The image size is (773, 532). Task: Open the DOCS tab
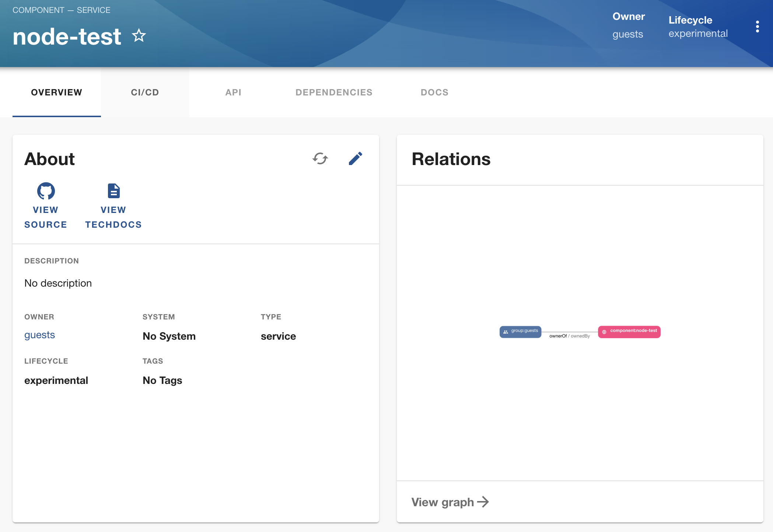click(x=435, y=92)
